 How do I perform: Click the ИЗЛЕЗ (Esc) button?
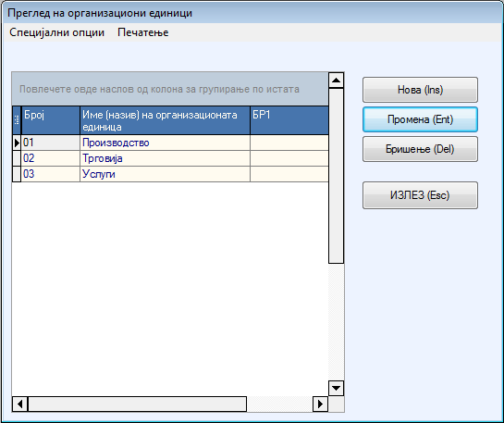point(420,195)
